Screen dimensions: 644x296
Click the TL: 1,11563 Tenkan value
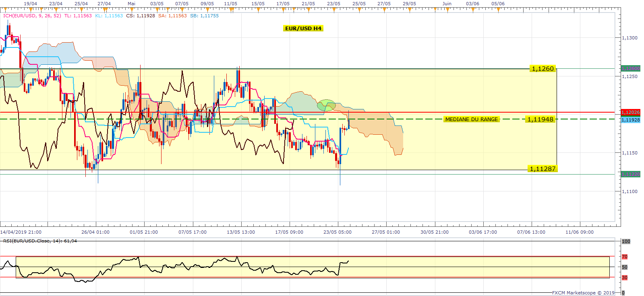coord(78,16)
